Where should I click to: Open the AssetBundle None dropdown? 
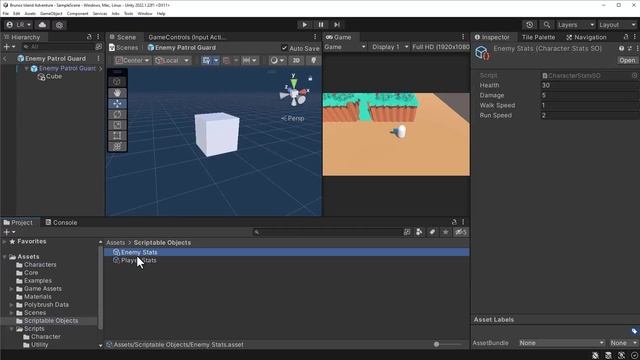click(x=562, y=343)
